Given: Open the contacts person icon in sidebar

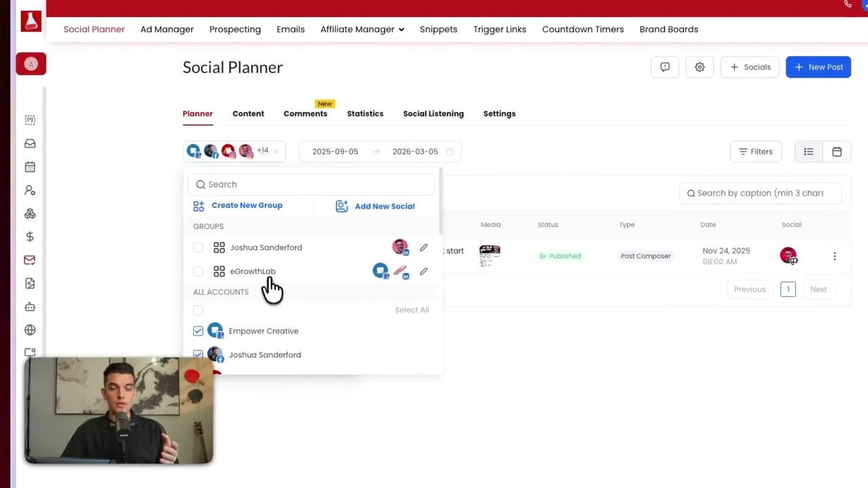Looking at the screenshot, I should [x=30, y=190].
